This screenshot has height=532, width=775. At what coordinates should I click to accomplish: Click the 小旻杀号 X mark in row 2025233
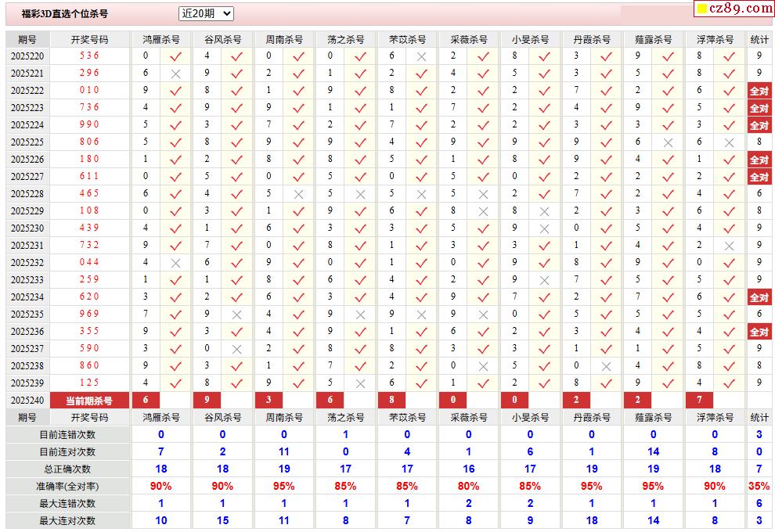click(x=544, y=281)
